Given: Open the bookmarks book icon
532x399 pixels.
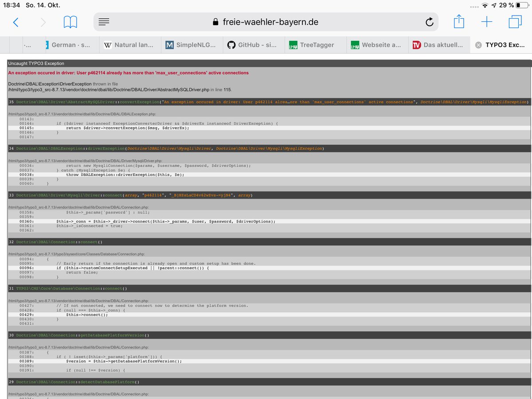Looking at the screenshot, I should (x=70, y=22).
